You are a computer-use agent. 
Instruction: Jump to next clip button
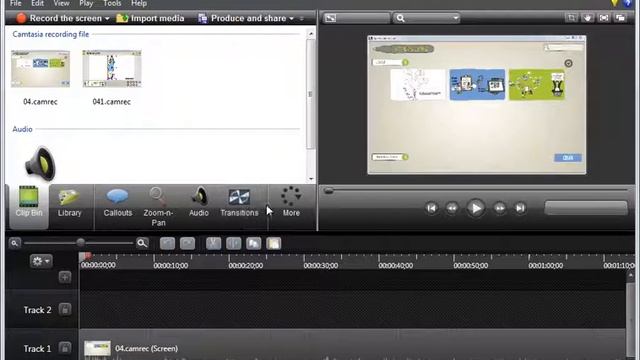pyautogui.click(x=520, y=208)
